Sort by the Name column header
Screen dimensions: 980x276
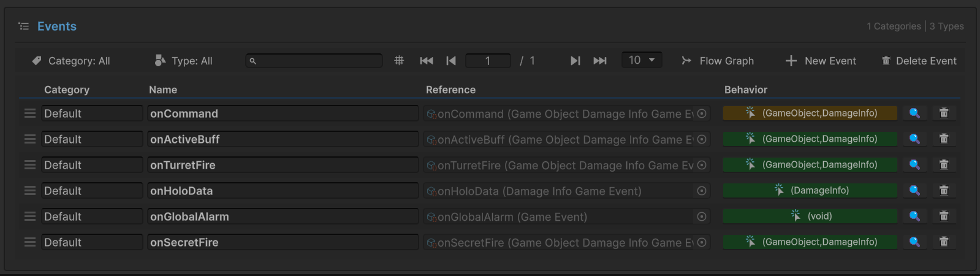pyautogui.click(x=163, y=90)
